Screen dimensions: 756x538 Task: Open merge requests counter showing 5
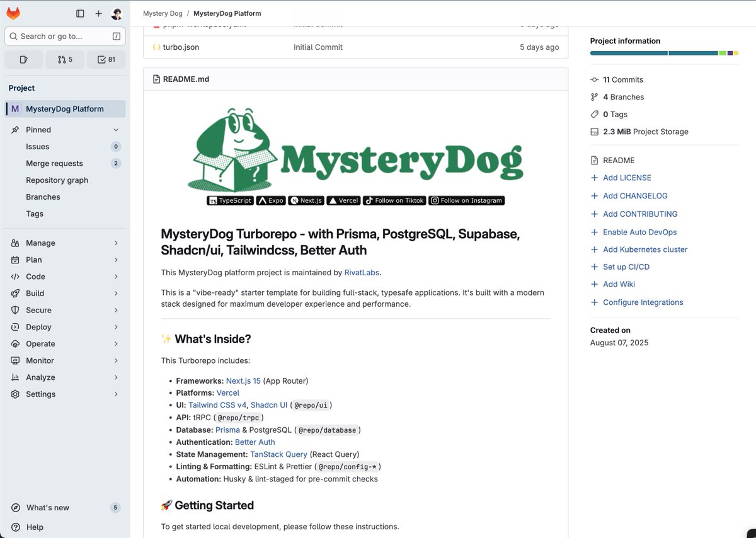(65, 59)
